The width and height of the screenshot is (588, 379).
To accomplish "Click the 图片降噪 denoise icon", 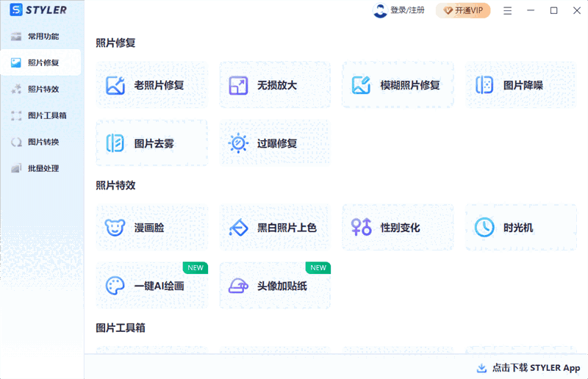I will (x=484, y=85).
